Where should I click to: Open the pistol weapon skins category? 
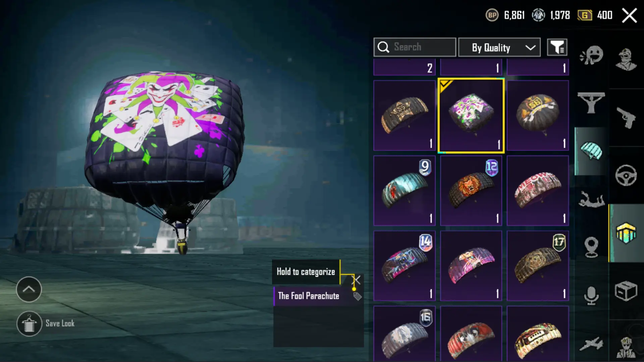[x=626, y=117]
